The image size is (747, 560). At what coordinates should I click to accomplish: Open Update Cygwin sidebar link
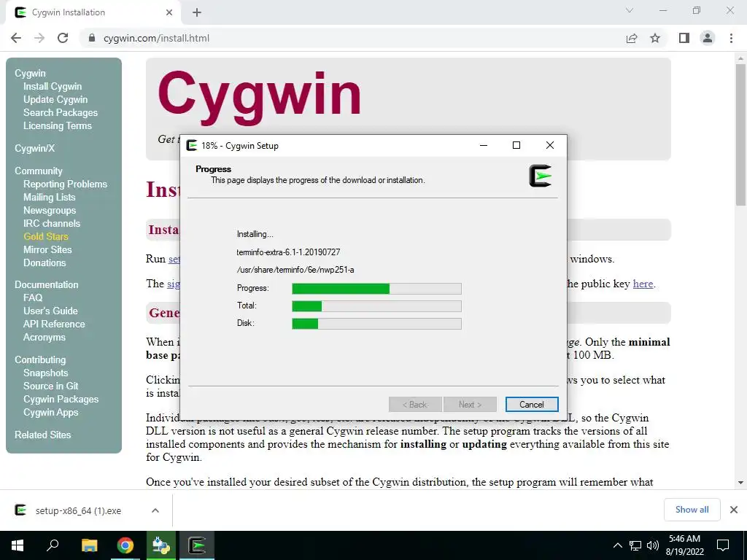pyautogui.click(x=55, y=99)
